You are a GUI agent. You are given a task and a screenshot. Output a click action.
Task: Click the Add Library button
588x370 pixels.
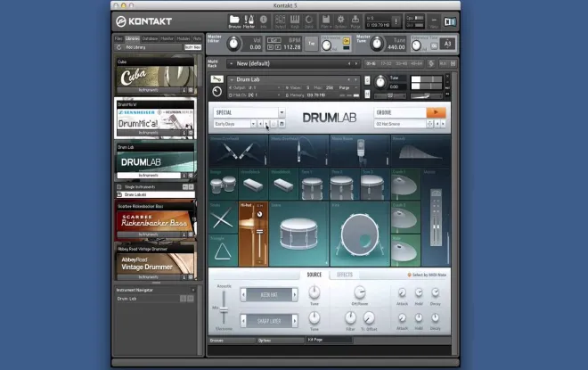(135, 47)
